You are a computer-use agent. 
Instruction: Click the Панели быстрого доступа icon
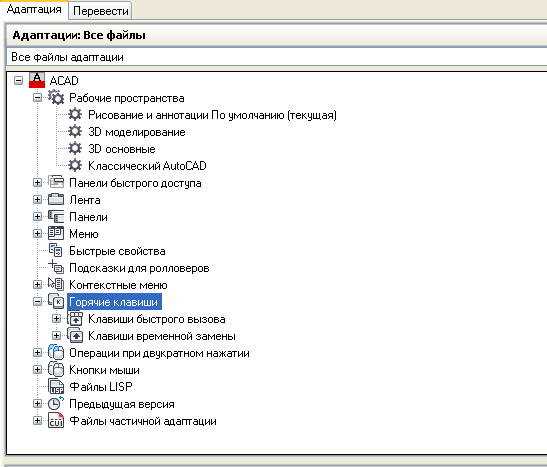tap(56, 182)
